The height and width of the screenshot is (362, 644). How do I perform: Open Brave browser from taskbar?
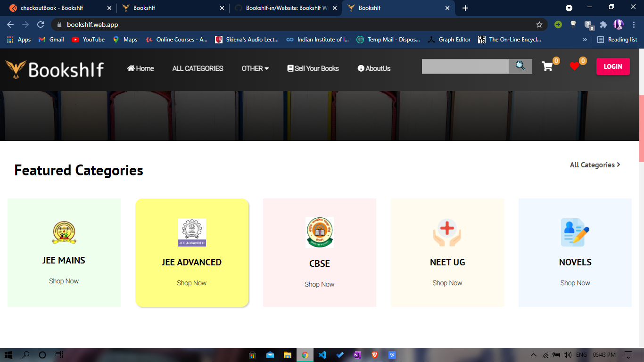(x=375, y=355)
